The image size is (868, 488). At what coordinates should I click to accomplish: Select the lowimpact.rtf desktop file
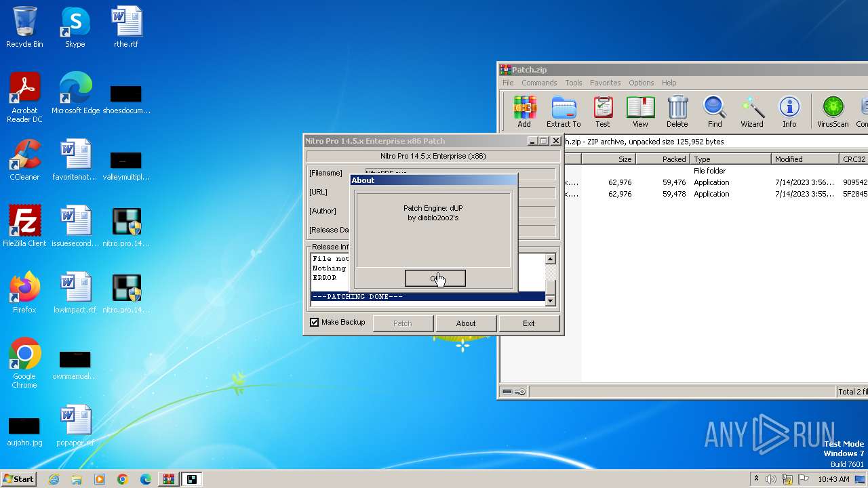click(x=75, y=293)
